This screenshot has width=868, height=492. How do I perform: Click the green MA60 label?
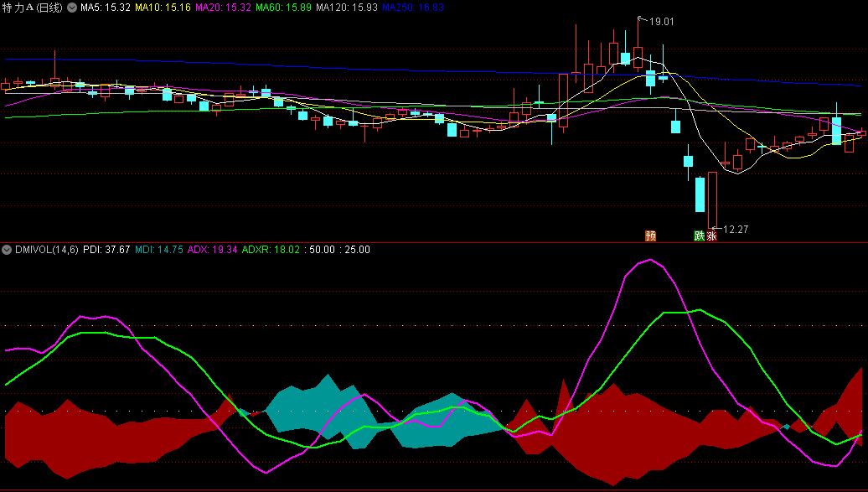click(283, 8)
